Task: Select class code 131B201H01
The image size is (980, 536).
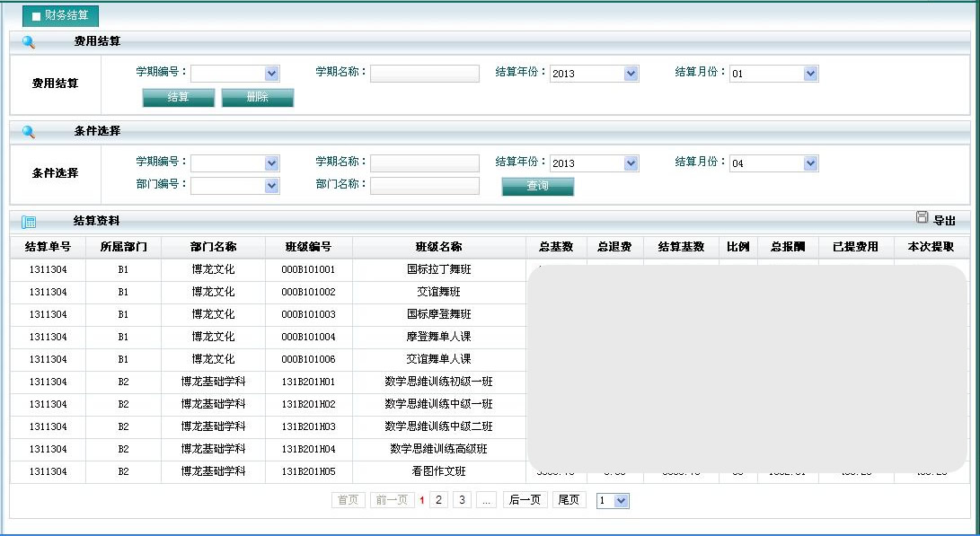Action: (x=308, y=382)
